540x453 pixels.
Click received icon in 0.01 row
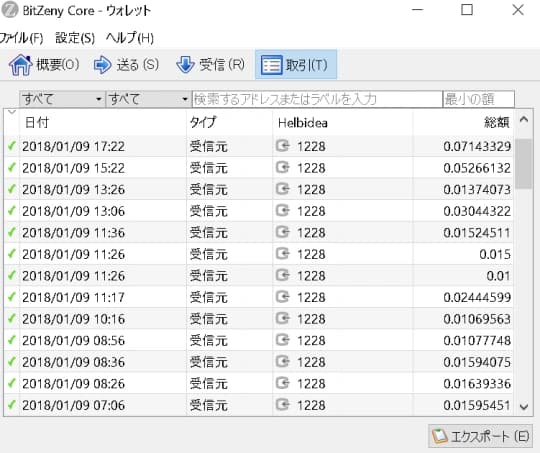(x=283, y=275)
